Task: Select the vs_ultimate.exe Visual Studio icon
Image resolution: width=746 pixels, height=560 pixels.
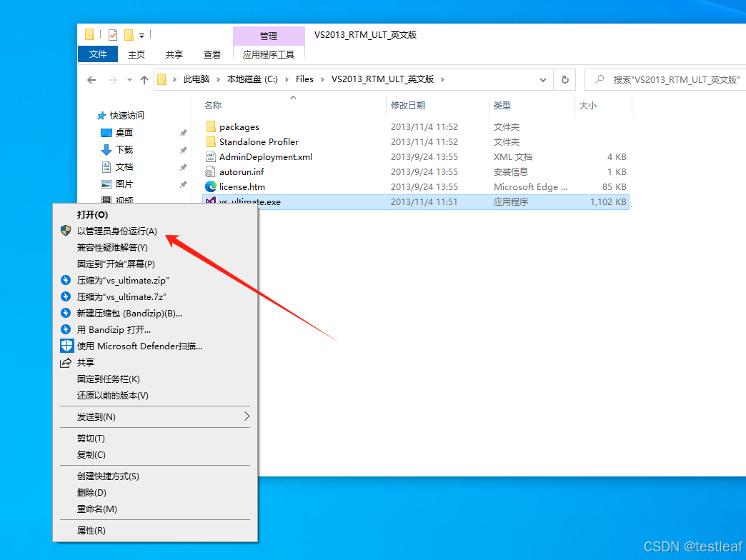Action: point(210,200)
